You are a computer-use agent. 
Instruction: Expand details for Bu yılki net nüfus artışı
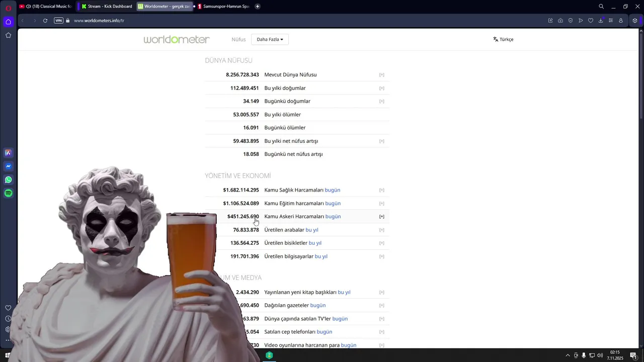tap(382, 141)
